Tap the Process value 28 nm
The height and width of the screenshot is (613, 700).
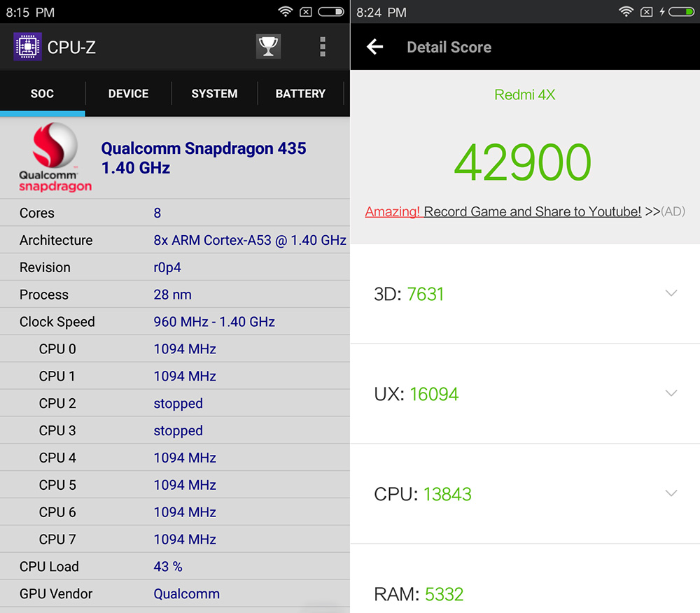173,295
